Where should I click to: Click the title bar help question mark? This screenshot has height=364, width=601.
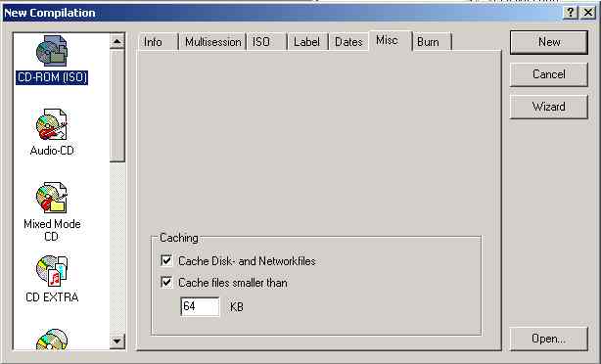[x=571, y=13]
